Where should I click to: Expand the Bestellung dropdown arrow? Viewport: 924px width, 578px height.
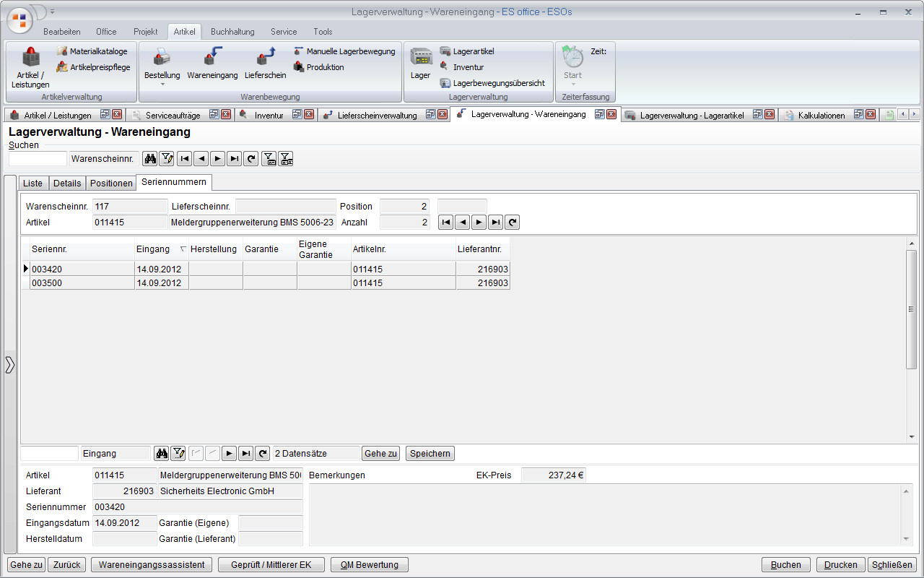pos(162,85)
